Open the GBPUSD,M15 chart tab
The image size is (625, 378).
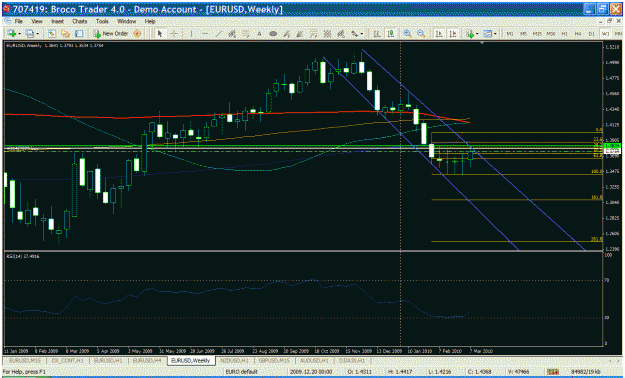tap(274, 360)
